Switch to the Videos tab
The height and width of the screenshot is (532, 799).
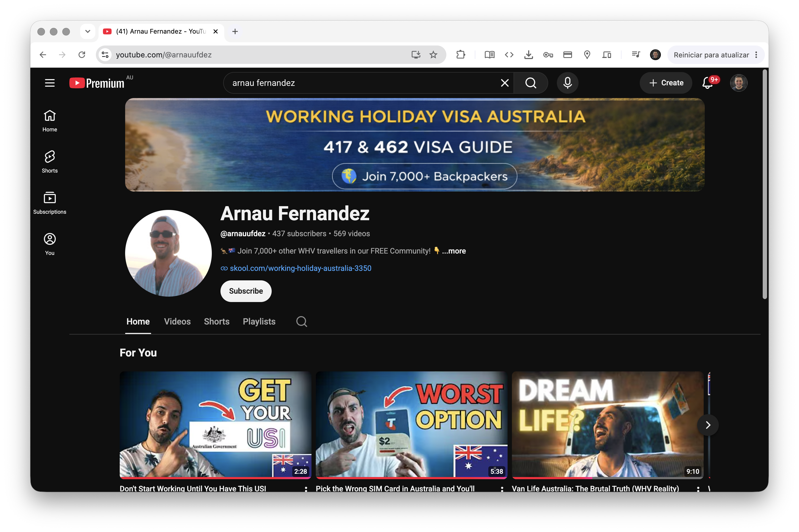point(177,322)
